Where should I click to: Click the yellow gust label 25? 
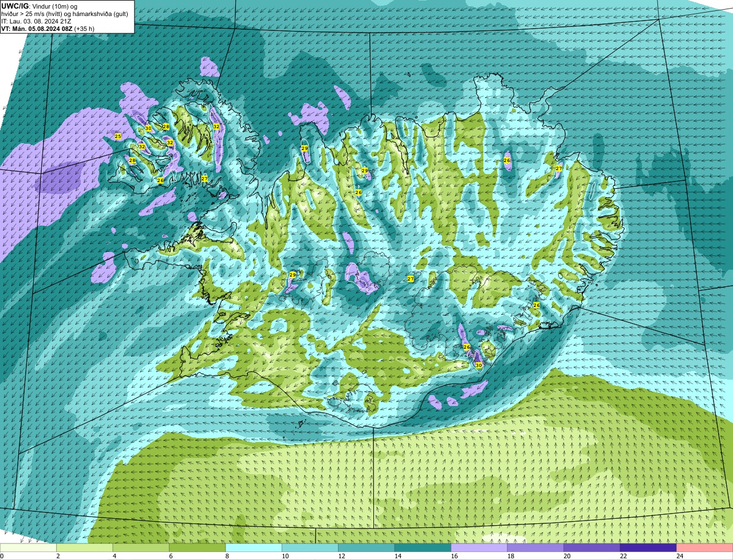(x=118, y=136)
